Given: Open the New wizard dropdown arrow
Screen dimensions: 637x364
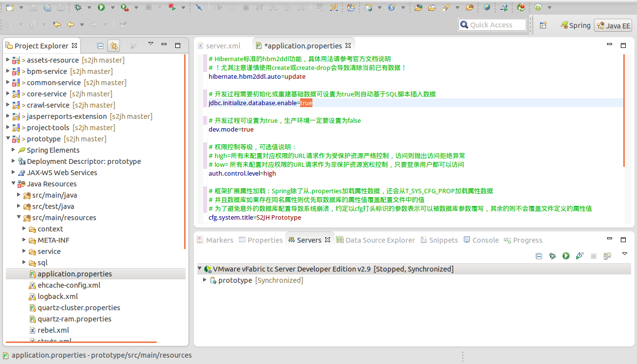Looking at the screenshot, I should pyautogui.click(x=21, y=8).
